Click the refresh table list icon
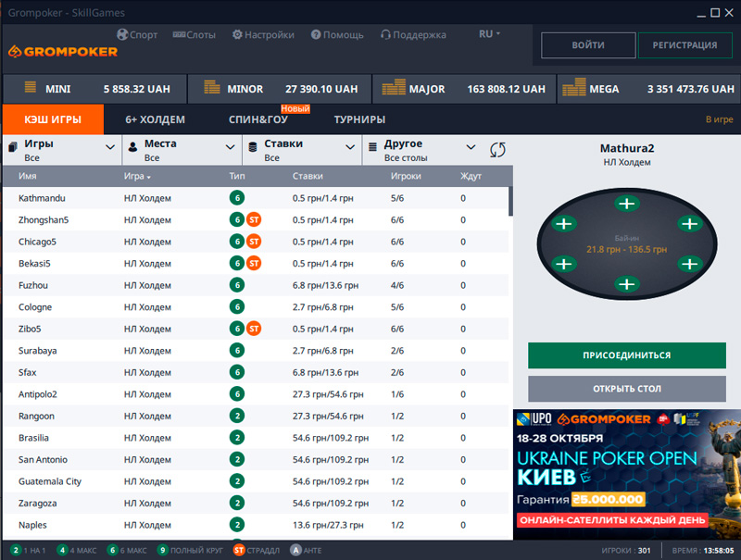Image resolution: width=741 pixels, height=560 pixels. point(498,150)
